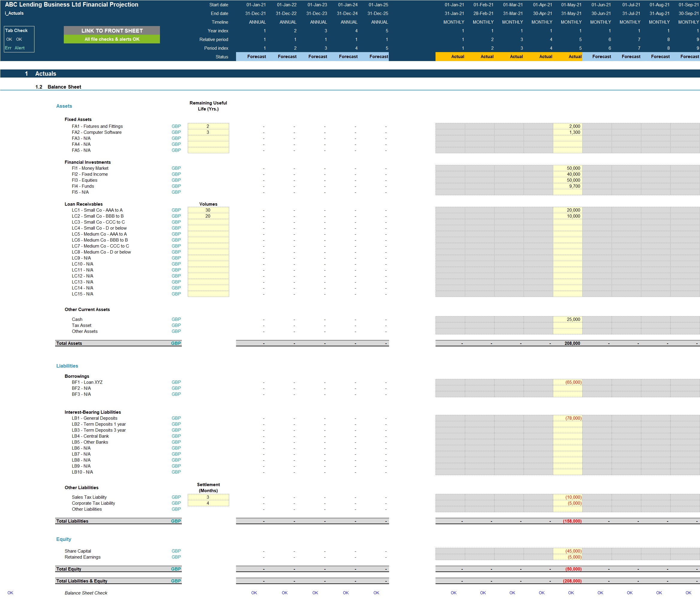Click the LC8 - Medium Co - D or below label
This screenshot has height=602, width=700.
101,252
